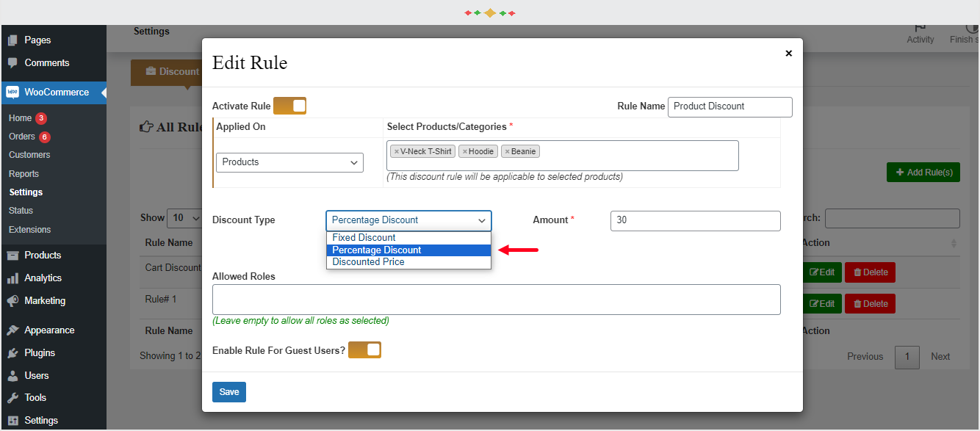Click the Add Rule(s) button
Screen dimensions: 980x431
923,172
